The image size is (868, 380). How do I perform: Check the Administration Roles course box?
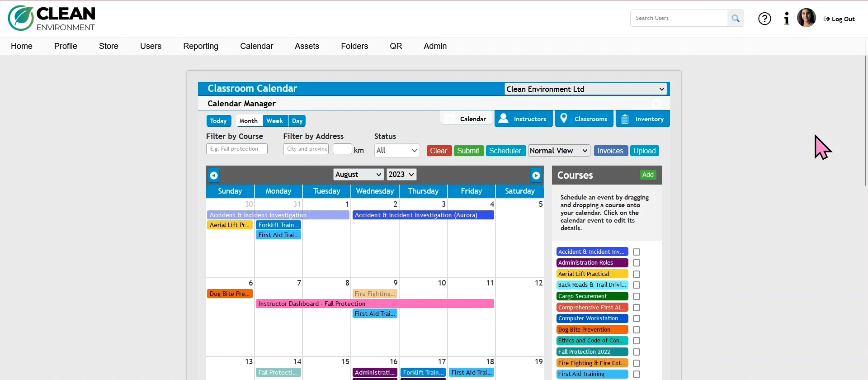tap(637, 263)
